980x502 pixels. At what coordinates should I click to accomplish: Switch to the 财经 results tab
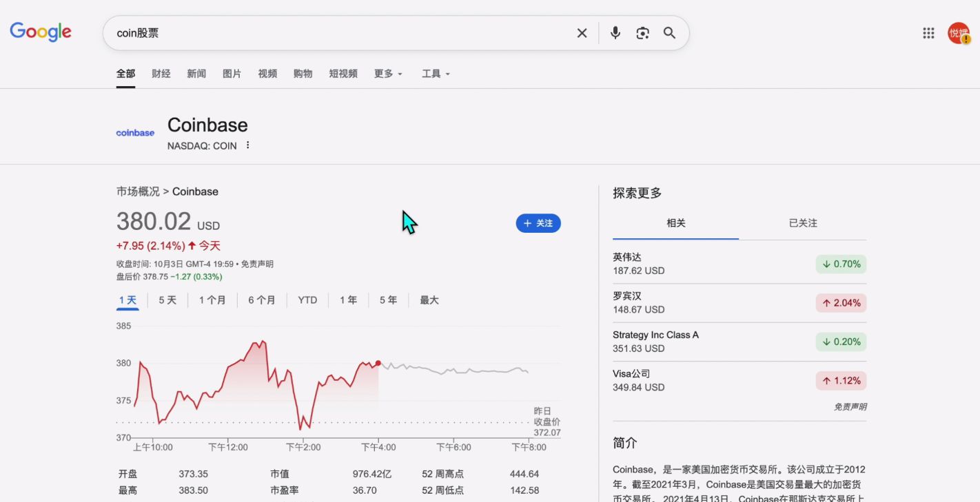[x=161, y=74]
